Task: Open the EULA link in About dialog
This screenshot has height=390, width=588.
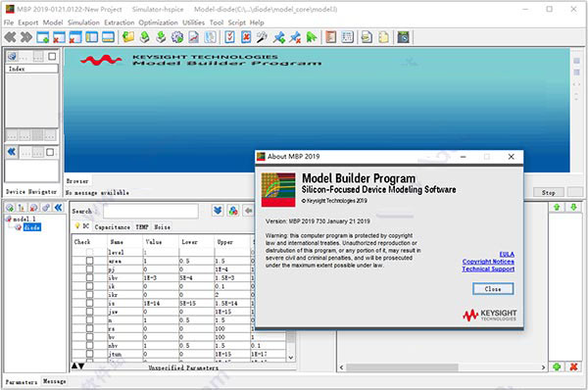Action: pos(507,254)
